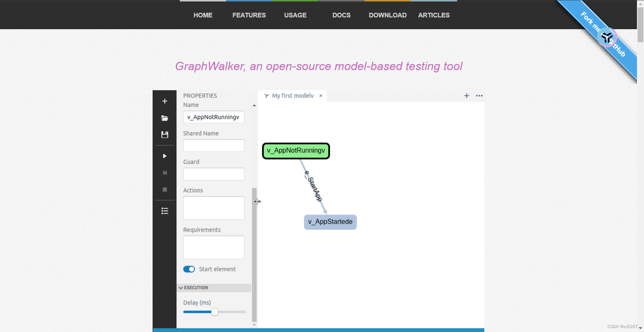Focus the Shared Name input field
Image resolution: width=644 pixels, height=332 pixels.
[214, 146]
